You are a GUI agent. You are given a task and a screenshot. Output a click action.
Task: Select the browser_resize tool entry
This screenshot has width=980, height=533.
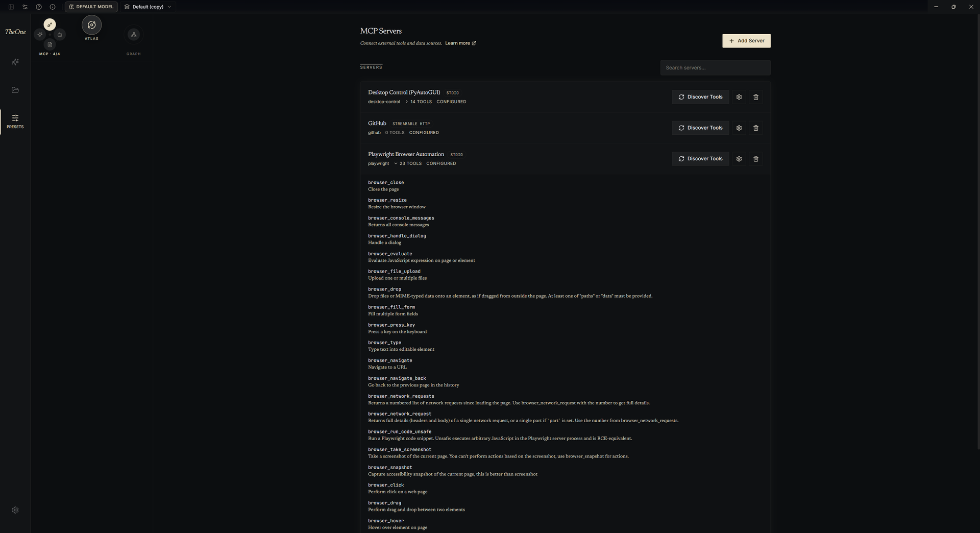click(397, 204)
